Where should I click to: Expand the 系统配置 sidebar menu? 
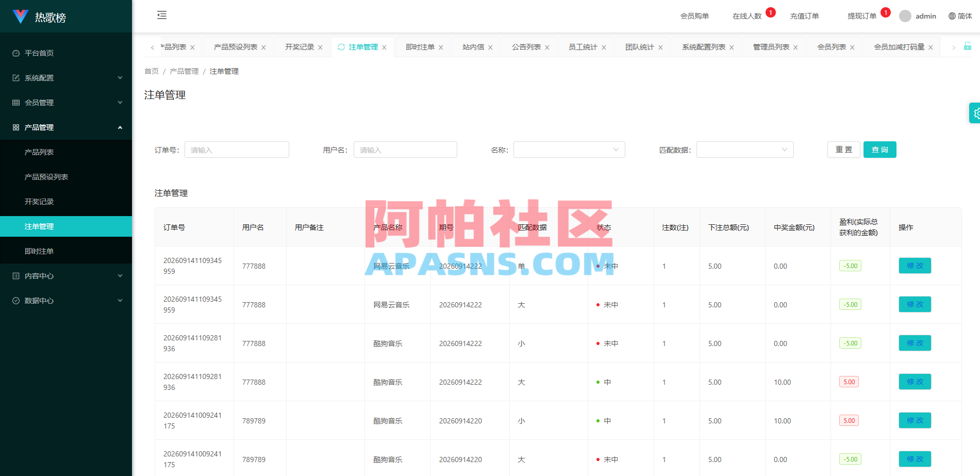pyautogui.click(x=66, y=78)
